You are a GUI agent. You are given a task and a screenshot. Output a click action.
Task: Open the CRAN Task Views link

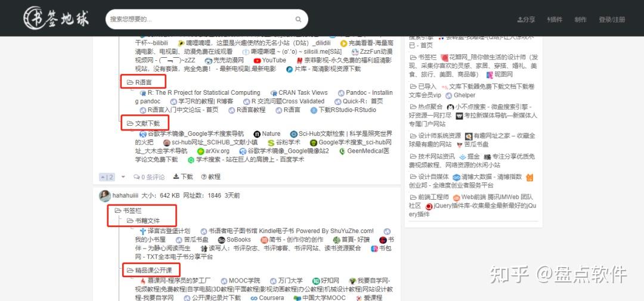coord(303,93)
